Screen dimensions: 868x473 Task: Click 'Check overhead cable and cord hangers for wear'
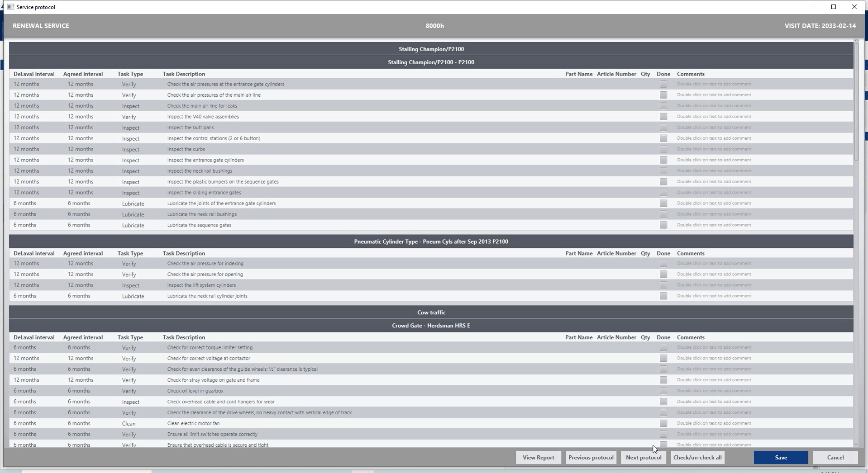pos(221,402)
